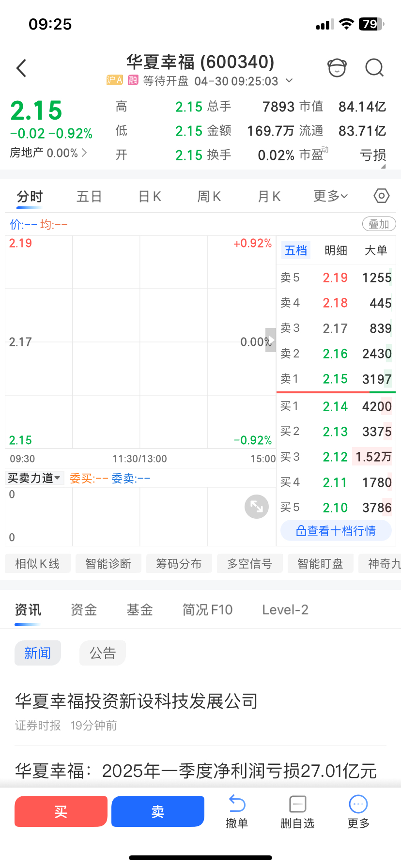Tap the 市值 84.14亿 value

362,107
